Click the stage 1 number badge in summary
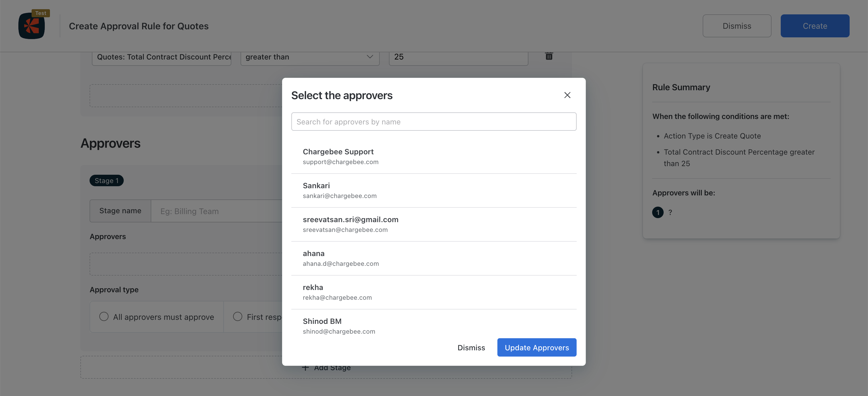 pyautogui.click(x=657, y=212)
